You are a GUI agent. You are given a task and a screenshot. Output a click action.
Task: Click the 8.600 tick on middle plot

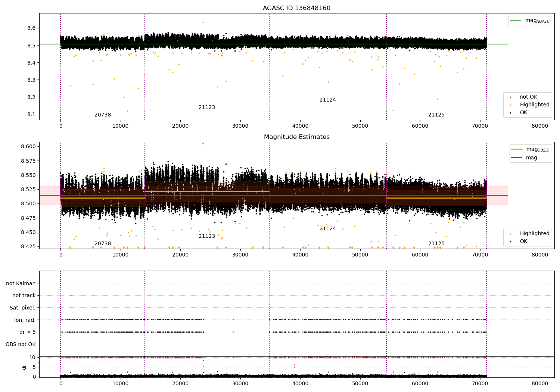(29, 146)
